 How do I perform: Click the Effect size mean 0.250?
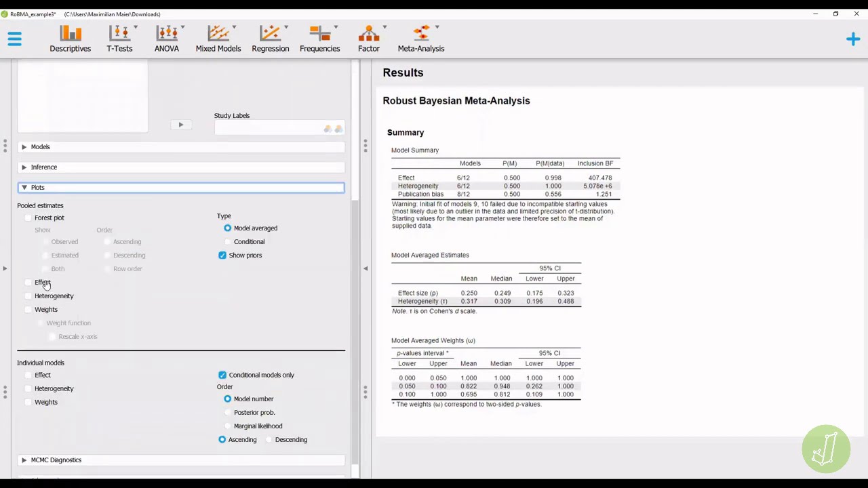pyautogui.click(x=469, y=293)
